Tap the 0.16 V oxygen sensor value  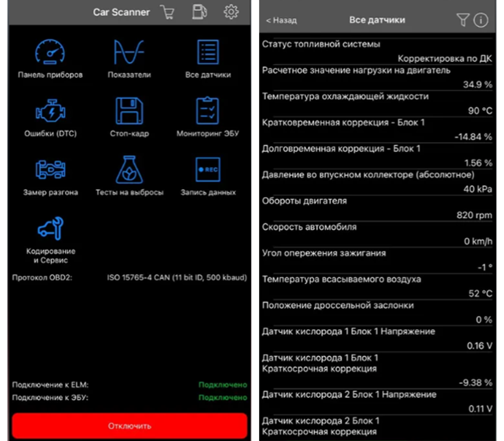(479, 346)
